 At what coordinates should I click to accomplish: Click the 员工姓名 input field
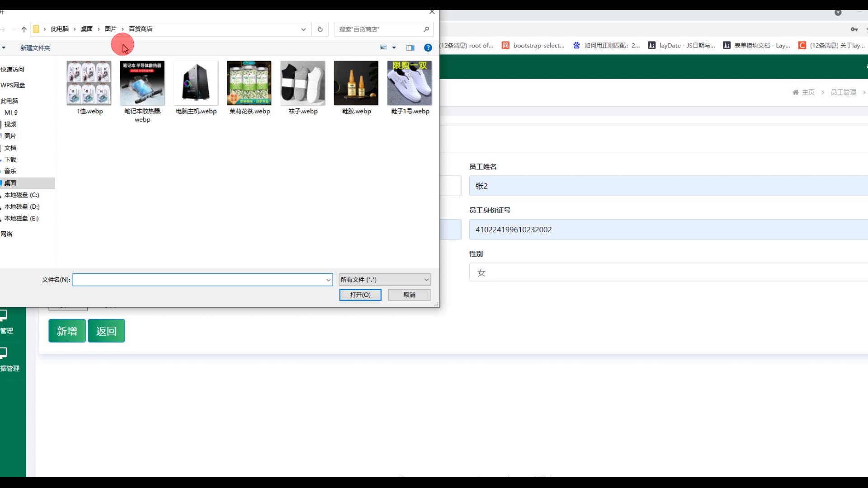tap(668, 186)
